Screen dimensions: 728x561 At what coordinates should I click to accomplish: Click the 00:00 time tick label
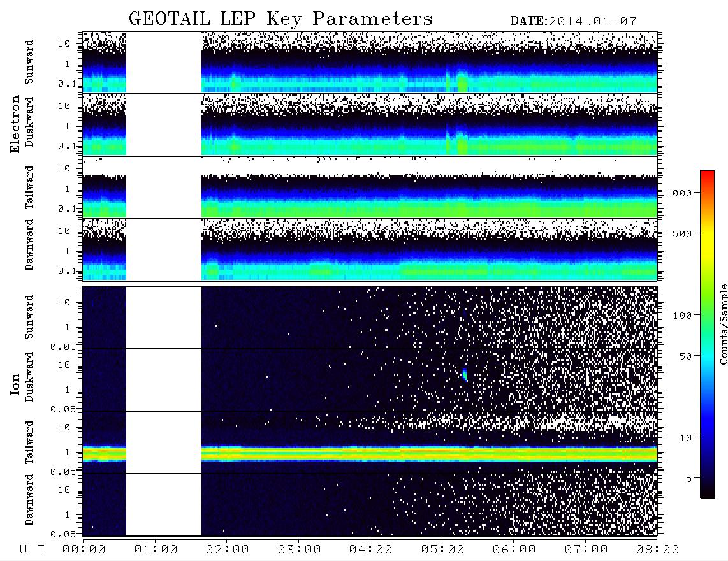pyautogui.click(x=84, y=550)
